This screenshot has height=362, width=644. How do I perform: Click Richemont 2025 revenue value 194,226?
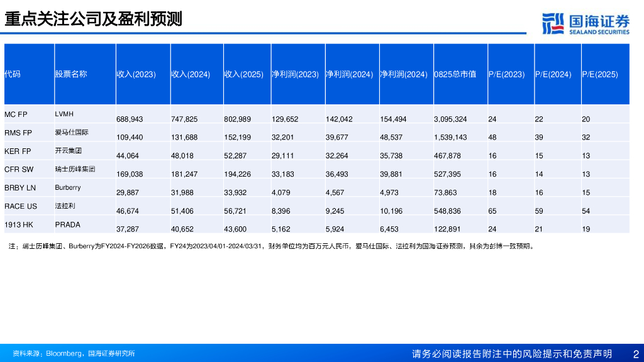(x=237, y=174)
